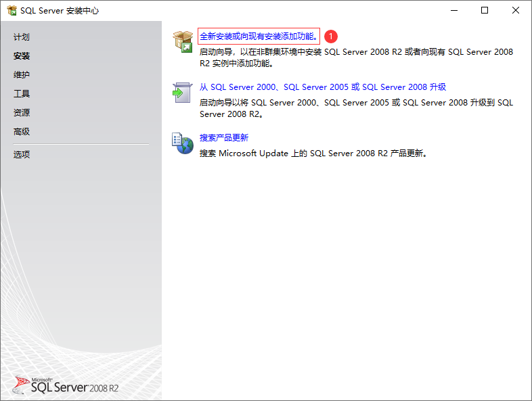Close the SQL Server 安装中心 window
Image resolution: width=532 pixels, height=401 pixels.
tap(515, 11)
